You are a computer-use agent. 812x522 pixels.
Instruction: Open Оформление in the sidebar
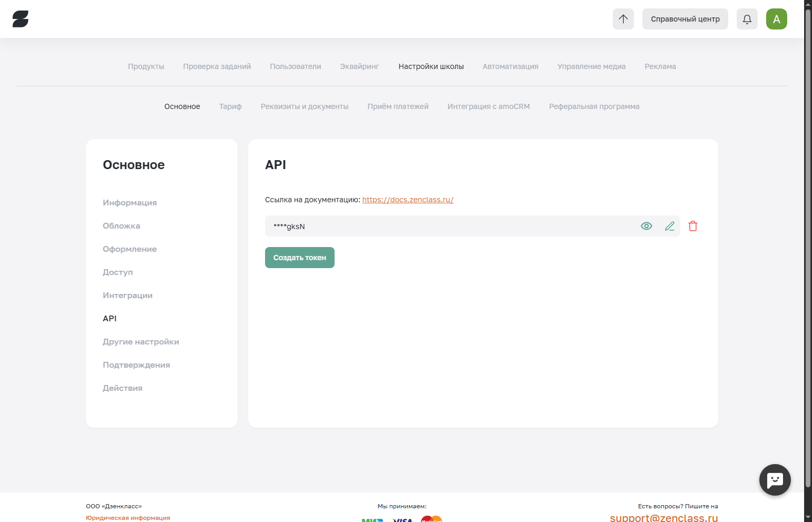click(130, 249)
